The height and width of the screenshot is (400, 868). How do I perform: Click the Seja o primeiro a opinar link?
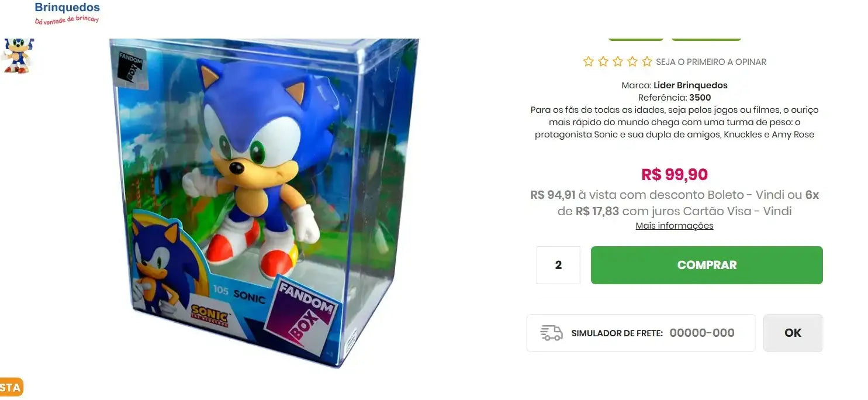pos(711,61)
